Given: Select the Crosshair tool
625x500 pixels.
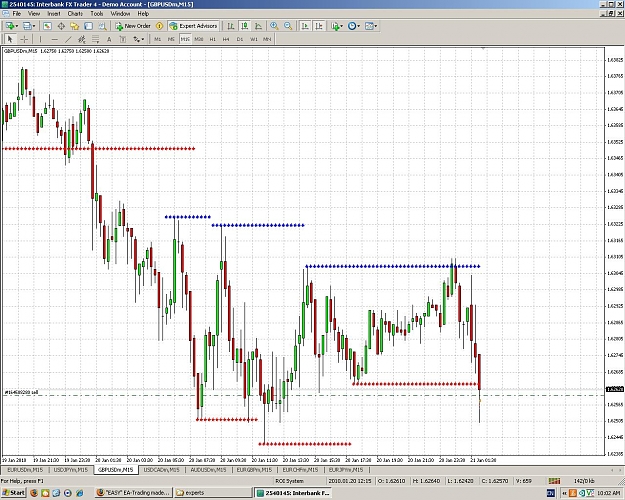Looking at the screenshot, I should pyautogui.click(x=24, y=39).
